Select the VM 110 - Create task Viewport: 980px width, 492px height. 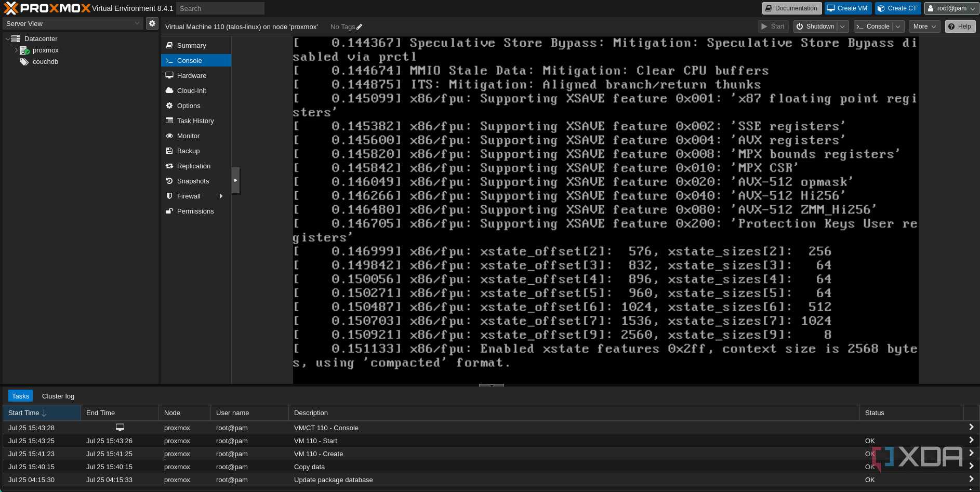tap(490, 454)
